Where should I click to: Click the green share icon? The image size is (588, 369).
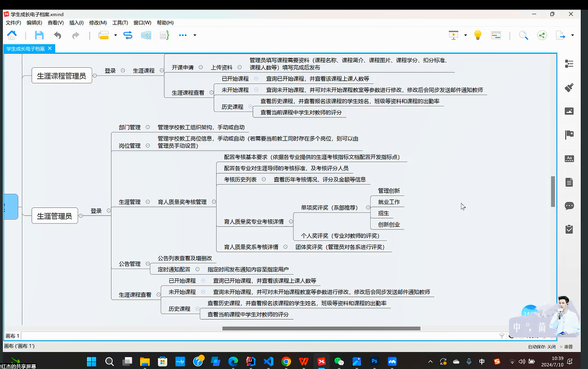[542, 35]
